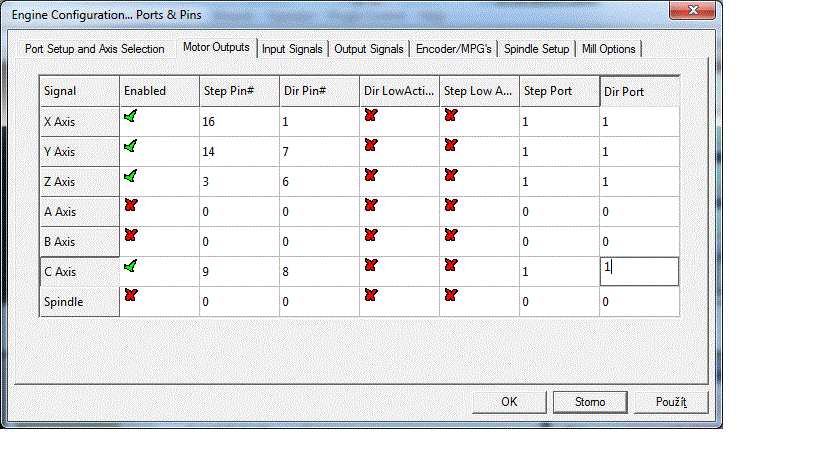Toggle X Axis Dir LowActive red cross

point(371,117)
